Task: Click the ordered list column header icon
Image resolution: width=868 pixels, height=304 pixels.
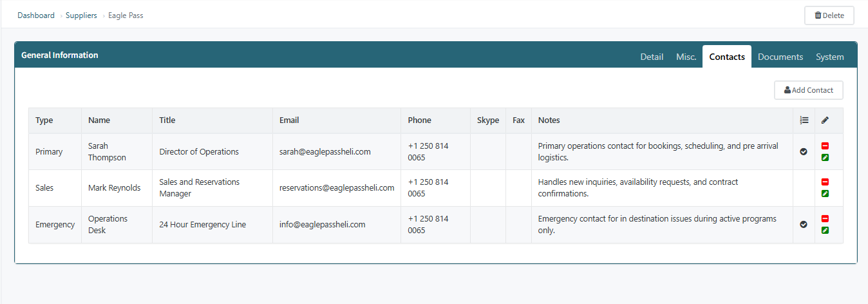Action: (x=804, y=120)
